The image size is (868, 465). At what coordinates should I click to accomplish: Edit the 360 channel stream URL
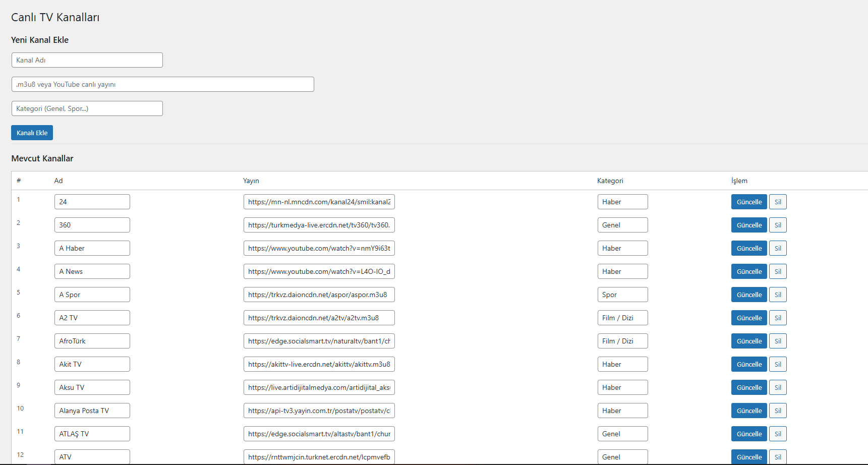[x=319, y=225]
